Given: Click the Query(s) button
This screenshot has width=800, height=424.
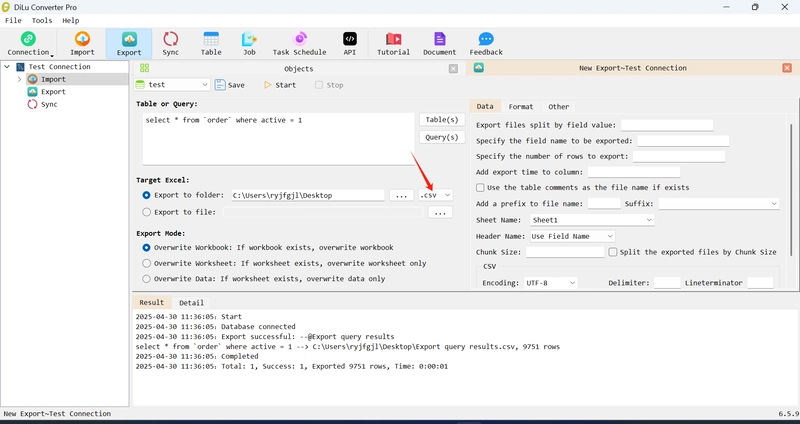Looking at the screenshot, I should tap(442, 137).
